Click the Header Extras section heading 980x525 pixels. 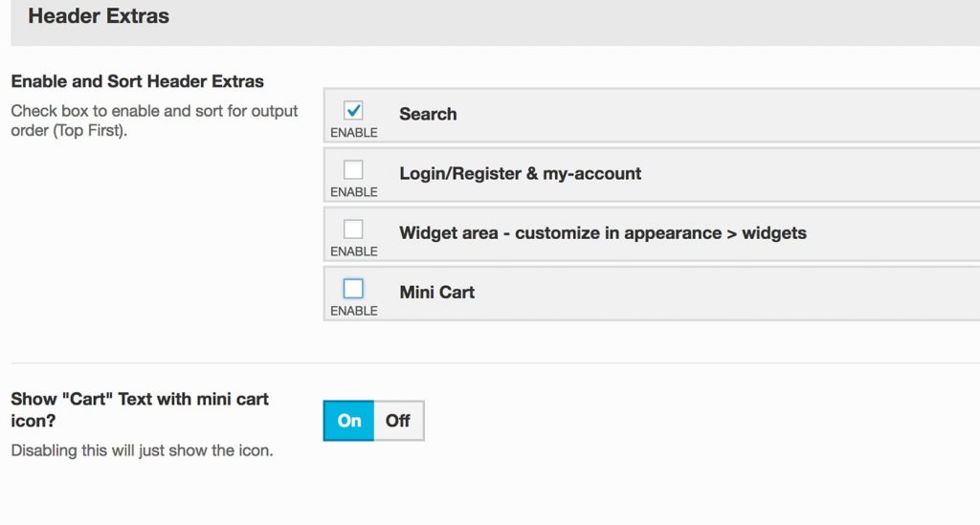(x=99, y=16)
